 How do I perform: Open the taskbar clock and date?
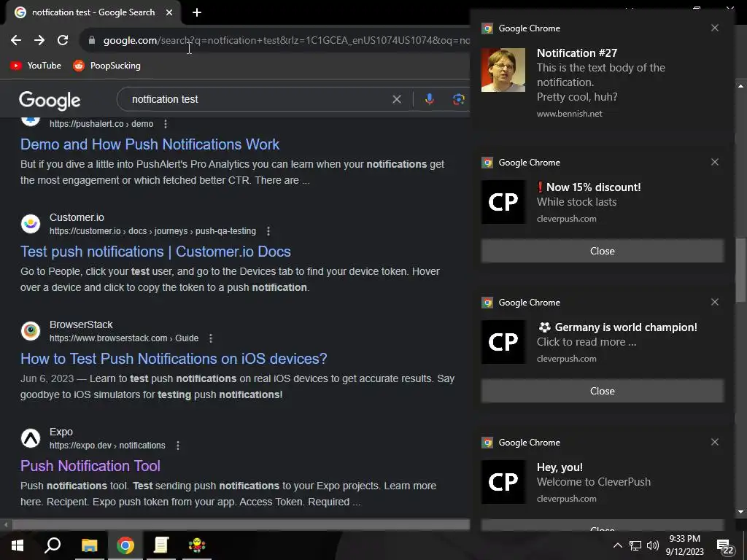pyautogui.click(x=684, y=545)
